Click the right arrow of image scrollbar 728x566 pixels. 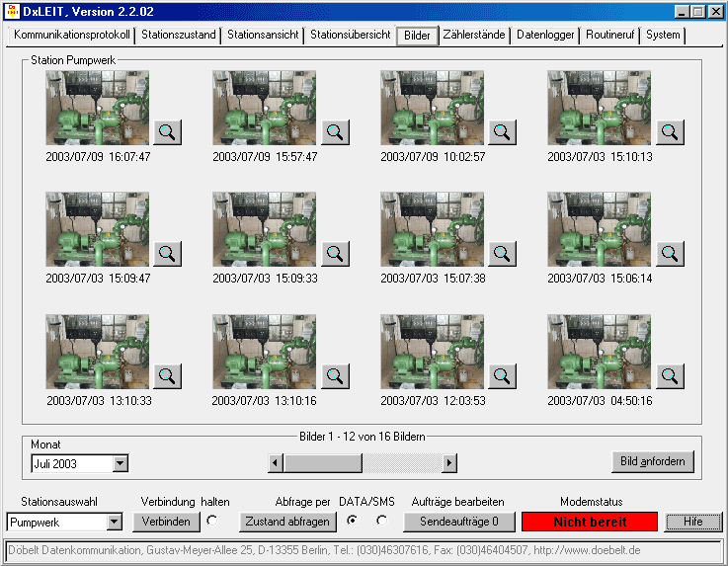click(449, 462)
